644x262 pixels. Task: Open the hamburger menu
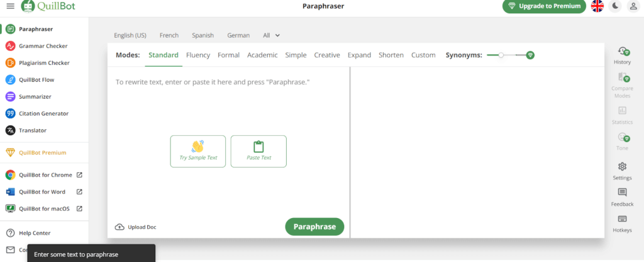[10, 6]
